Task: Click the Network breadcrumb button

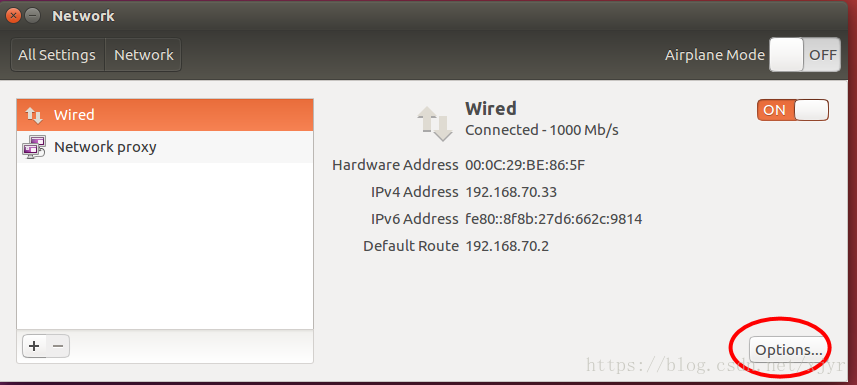Action: point(143,55)
